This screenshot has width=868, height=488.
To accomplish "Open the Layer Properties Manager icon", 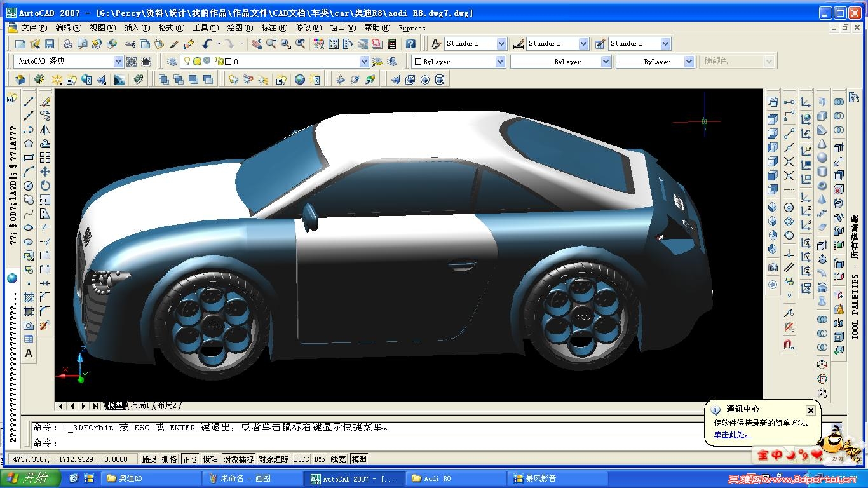I will 172,62.
